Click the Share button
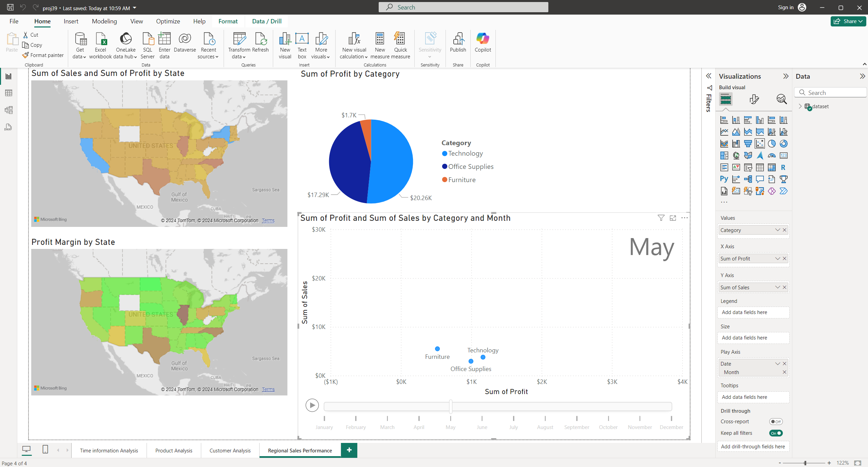 point(848,21)
